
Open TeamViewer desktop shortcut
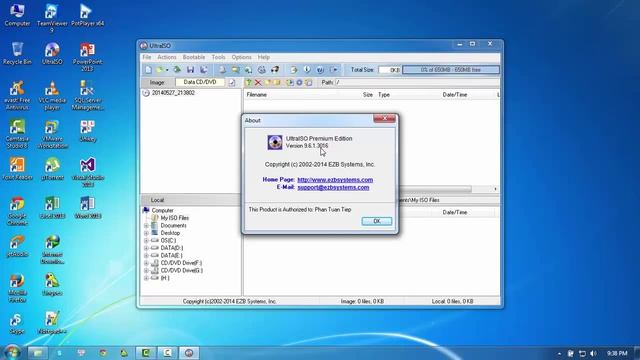tap(52, 18)
